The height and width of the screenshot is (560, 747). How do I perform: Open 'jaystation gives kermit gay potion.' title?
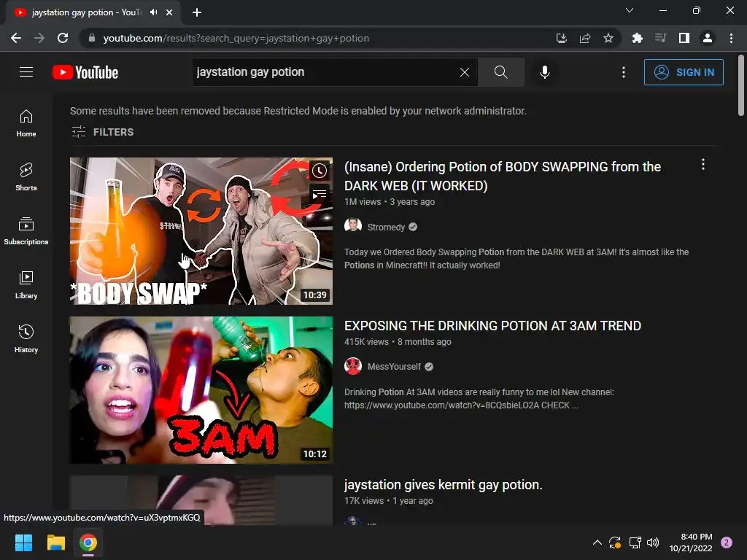pyautogui.click(x=443, y=485)
